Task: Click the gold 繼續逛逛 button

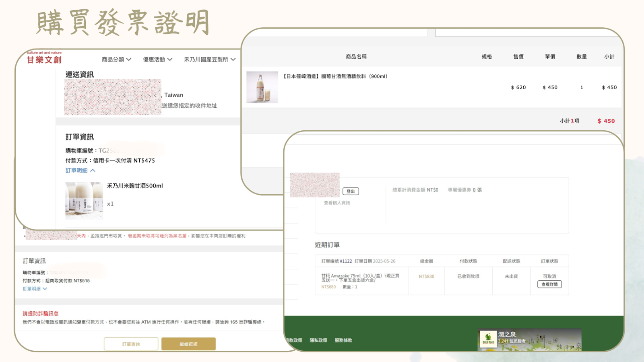Action: (188, 344)
